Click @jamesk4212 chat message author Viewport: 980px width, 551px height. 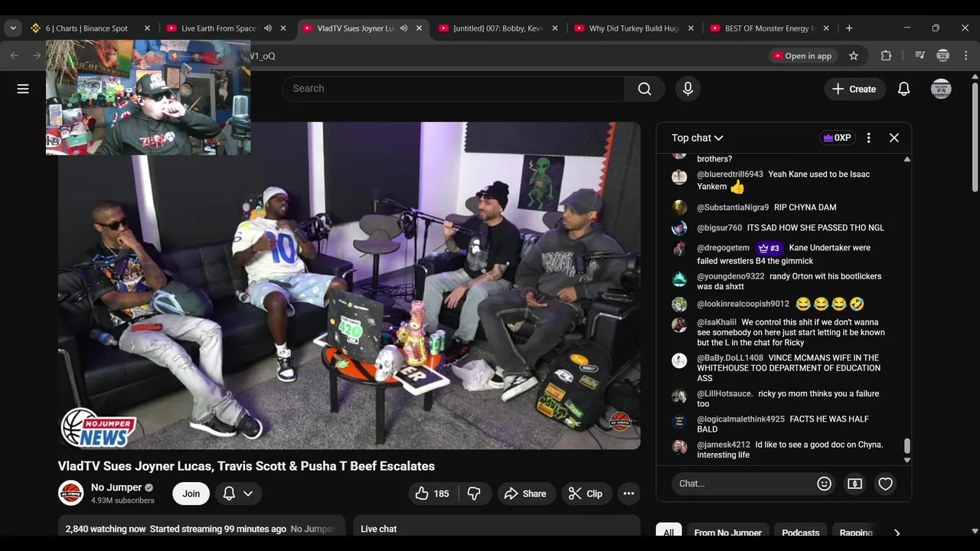coord(724,445)
